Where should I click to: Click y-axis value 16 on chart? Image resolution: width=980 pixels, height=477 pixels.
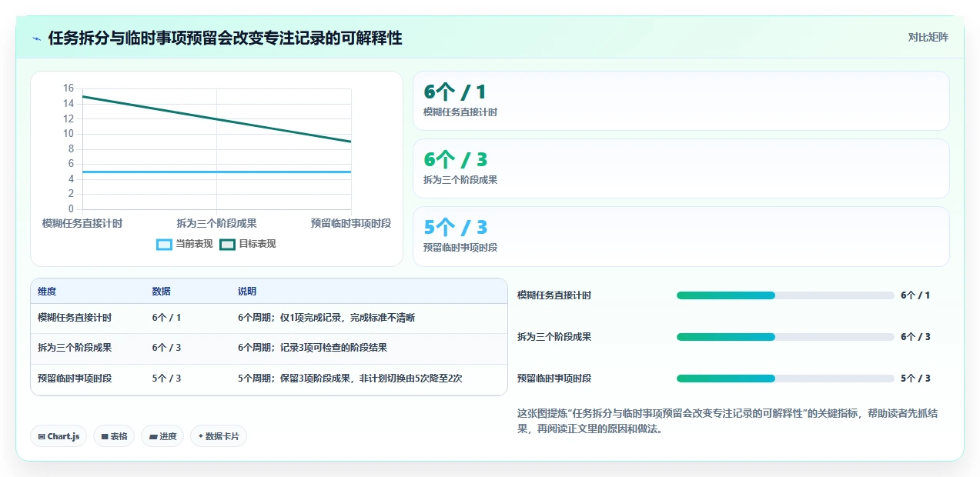pos(69,88)
